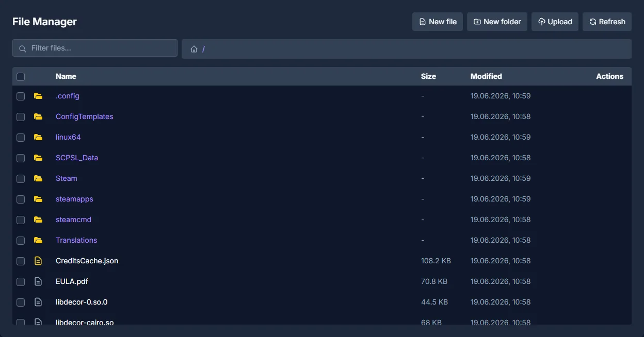Open the Translations folder link

tap(76, 240)
